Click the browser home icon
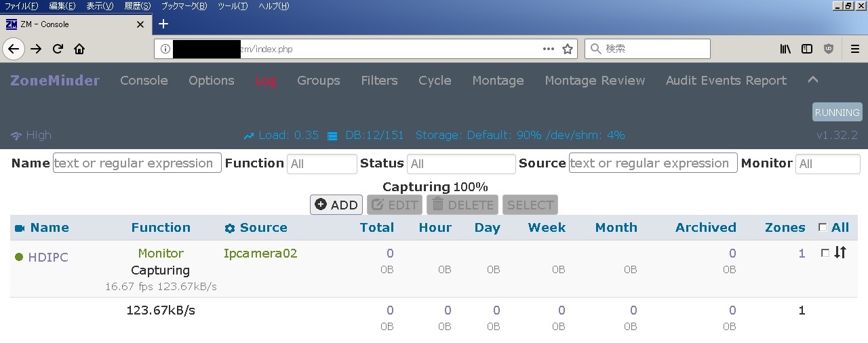868x343 pixels. (x=79, y=49)
